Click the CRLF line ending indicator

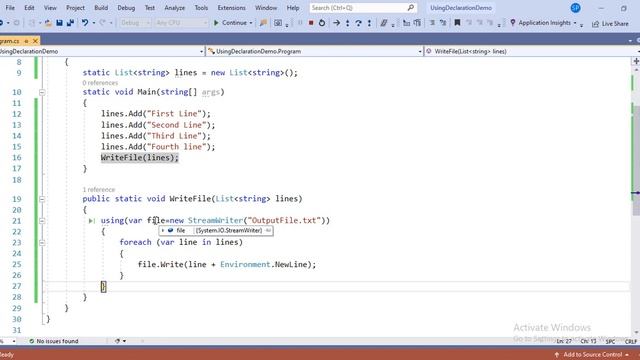pos(631,341)
